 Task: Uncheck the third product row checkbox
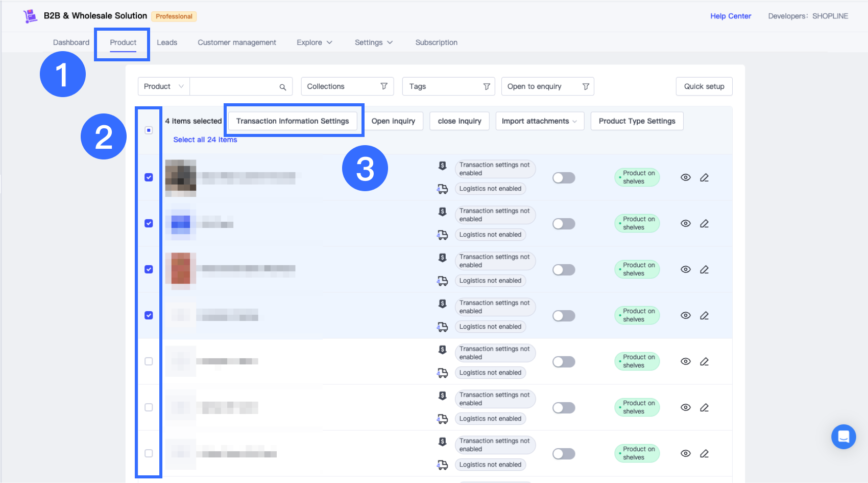point(149,269)
